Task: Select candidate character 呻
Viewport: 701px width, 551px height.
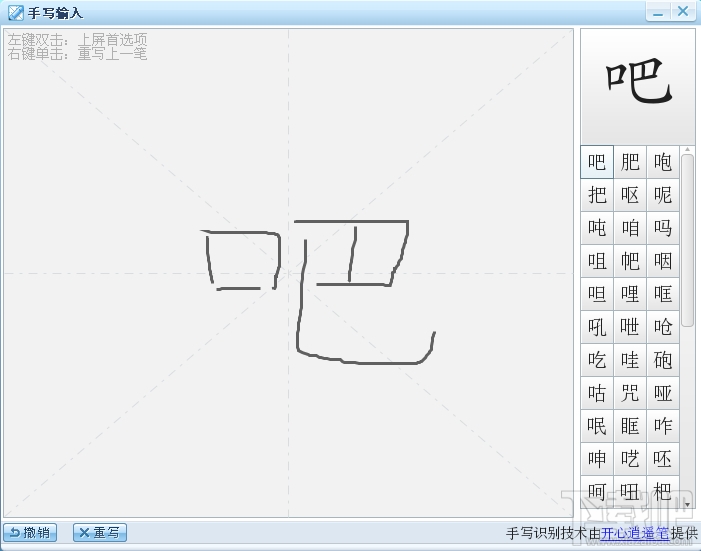Action: (x=597, y=460)
